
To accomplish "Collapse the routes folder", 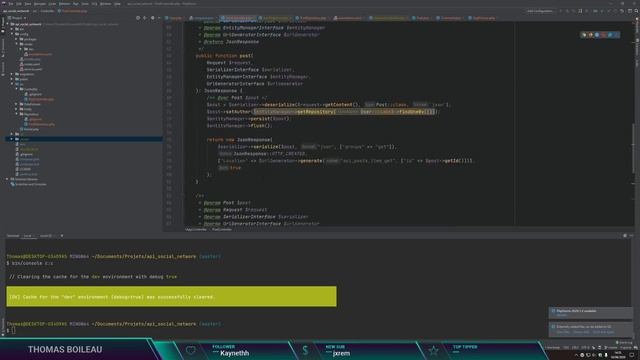I will [x=17, y=44].
